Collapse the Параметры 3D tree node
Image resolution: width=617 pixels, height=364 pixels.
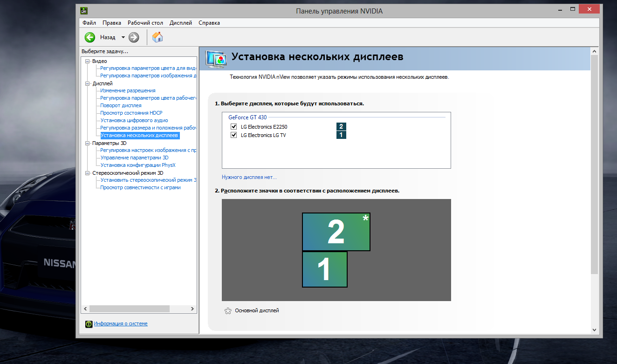pos(87,143)
